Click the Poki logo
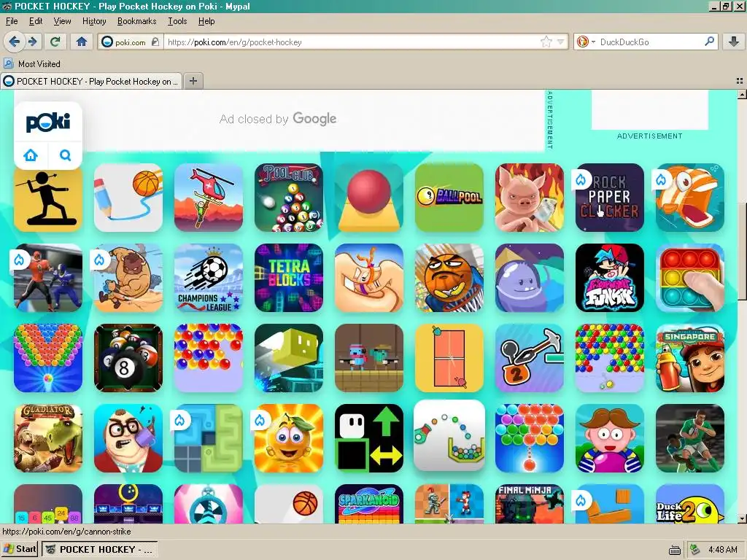Viewport: 747px width, 560px height. pos(48,122)
